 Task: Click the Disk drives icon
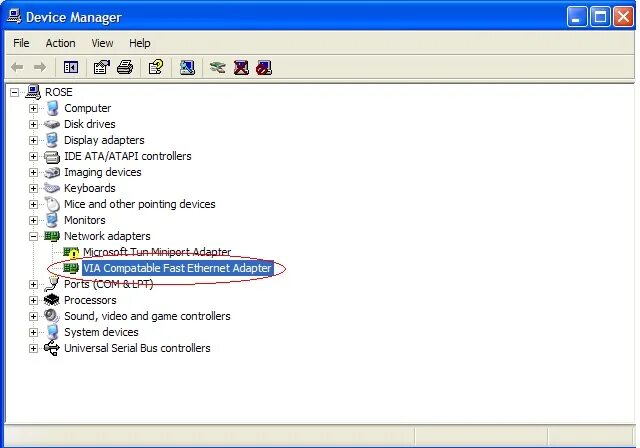[52, 124]
